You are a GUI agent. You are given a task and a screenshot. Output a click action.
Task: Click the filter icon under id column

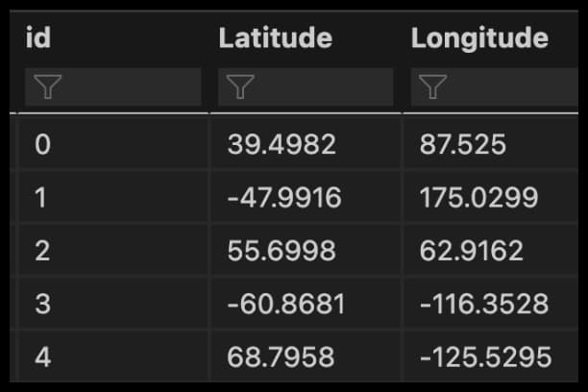pyautogui.click(x=47, y=88)
